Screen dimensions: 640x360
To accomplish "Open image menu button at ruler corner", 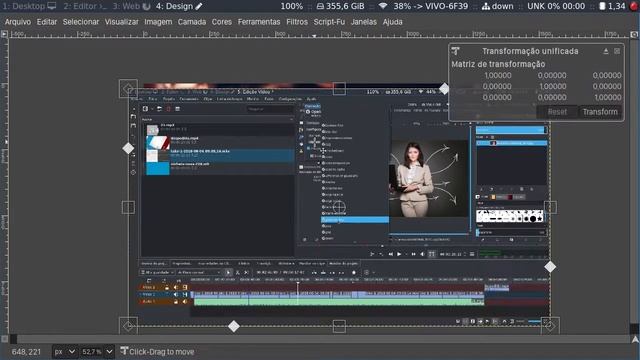I will 4,34.
